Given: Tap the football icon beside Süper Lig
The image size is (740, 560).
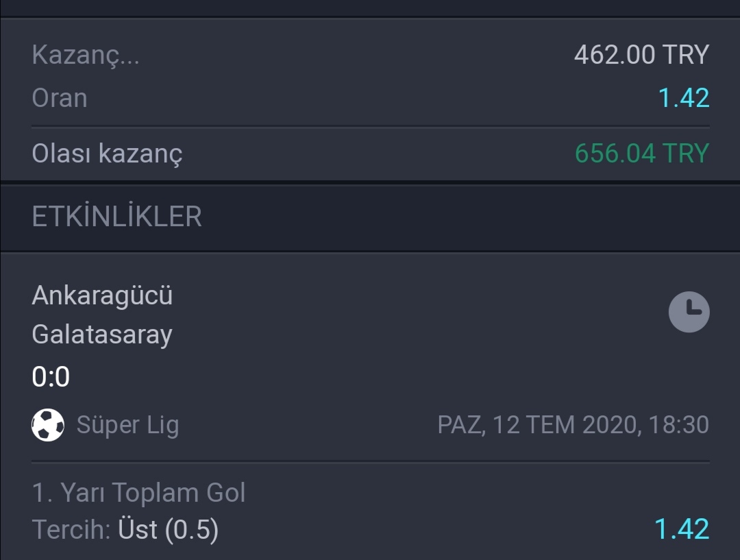Looking at the screenshot, I should click(48, 425).
